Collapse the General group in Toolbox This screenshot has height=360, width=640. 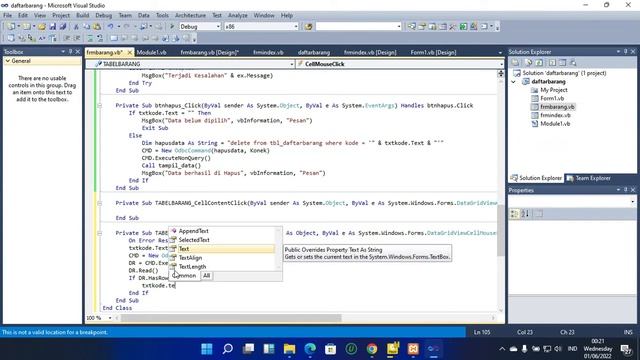click(7, 61)
